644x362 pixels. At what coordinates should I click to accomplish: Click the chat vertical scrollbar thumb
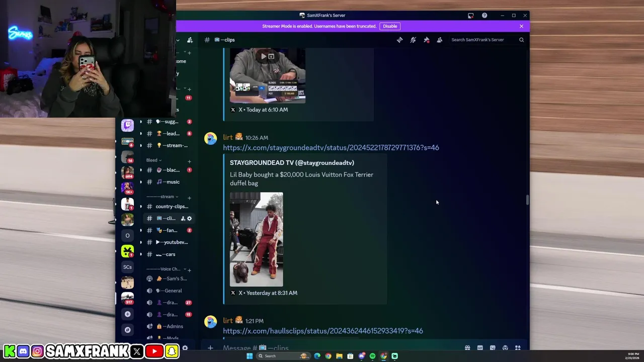coord(527,200)
